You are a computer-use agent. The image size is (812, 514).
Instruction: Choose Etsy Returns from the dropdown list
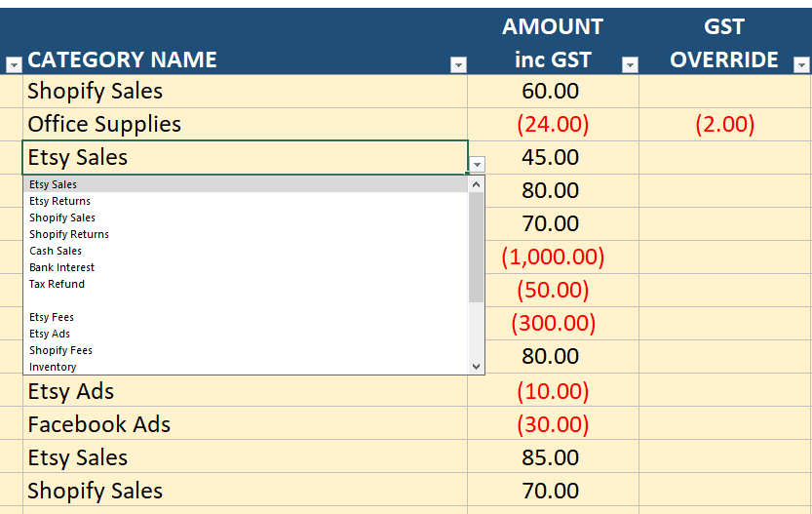[x=246, y=201]
